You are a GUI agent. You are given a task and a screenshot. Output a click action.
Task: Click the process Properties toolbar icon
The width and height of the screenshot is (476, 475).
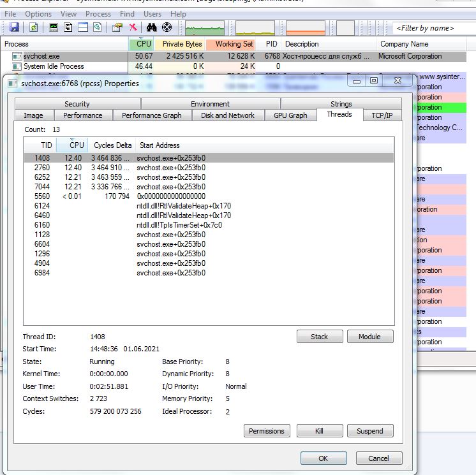coord(117,27)
